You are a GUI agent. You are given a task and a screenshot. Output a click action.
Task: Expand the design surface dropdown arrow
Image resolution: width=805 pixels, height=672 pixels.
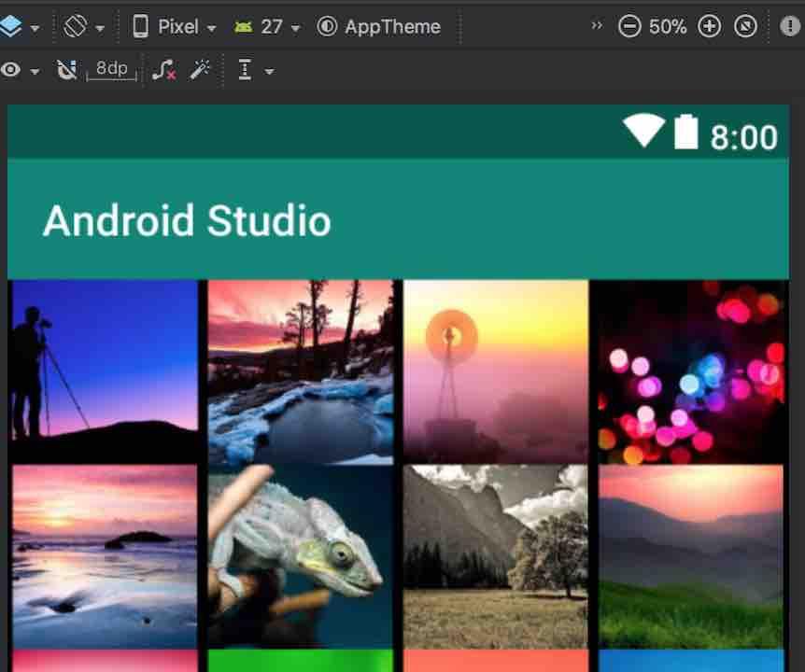point(35,28)
